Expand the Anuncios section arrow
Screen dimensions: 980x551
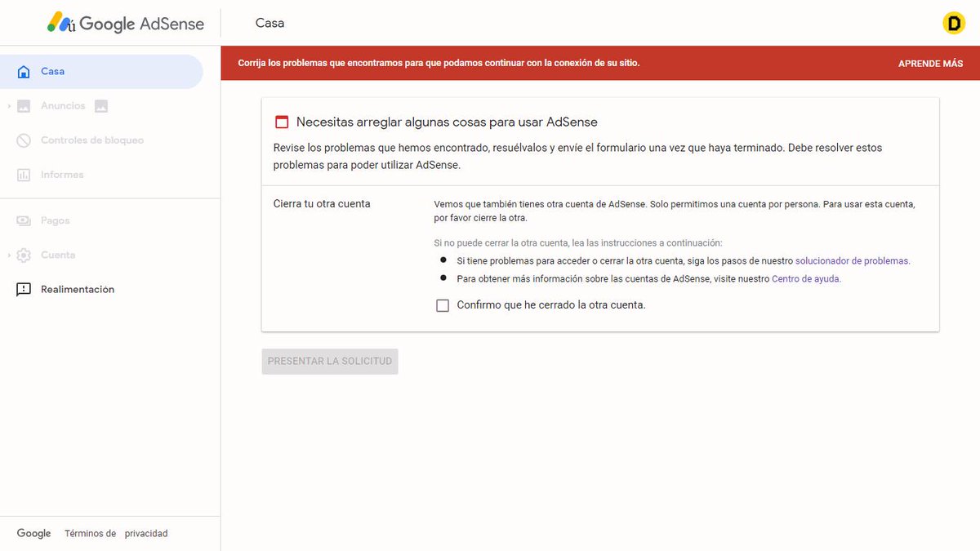8,106
